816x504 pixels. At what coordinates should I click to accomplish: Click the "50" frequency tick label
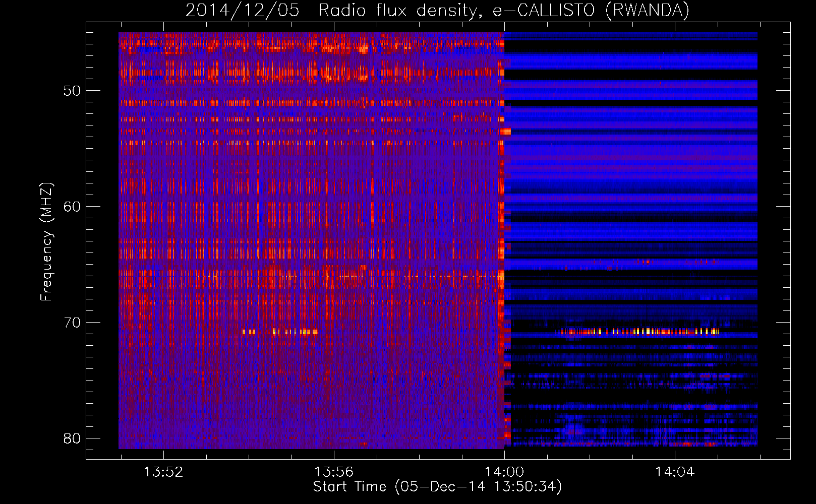tap(72, 91)
